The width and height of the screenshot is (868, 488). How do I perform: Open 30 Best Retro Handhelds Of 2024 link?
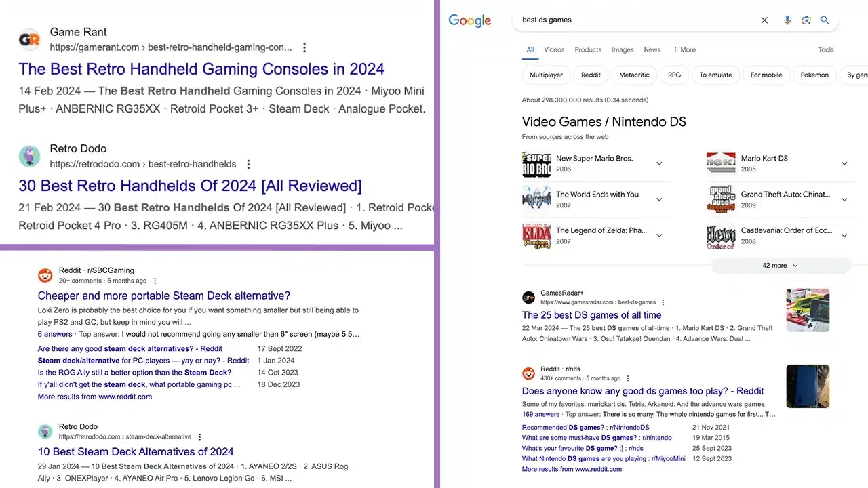coord(190,186)
